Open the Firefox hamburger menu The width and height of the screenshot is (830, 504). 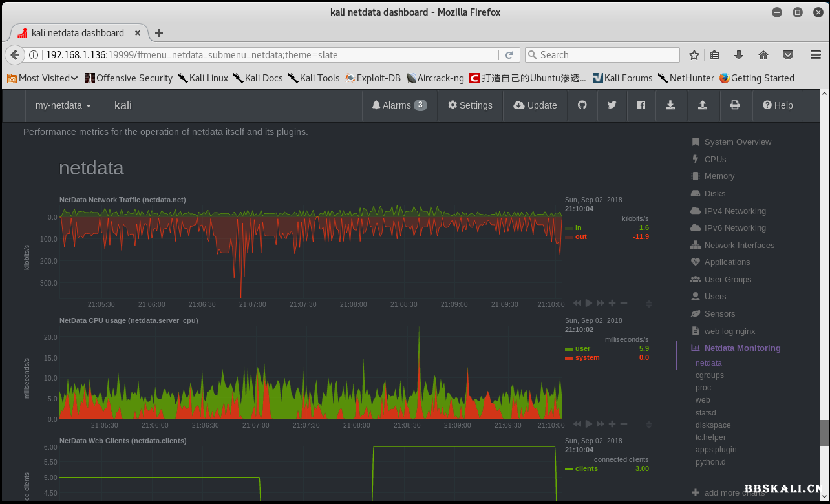click(x=816, y=55)
